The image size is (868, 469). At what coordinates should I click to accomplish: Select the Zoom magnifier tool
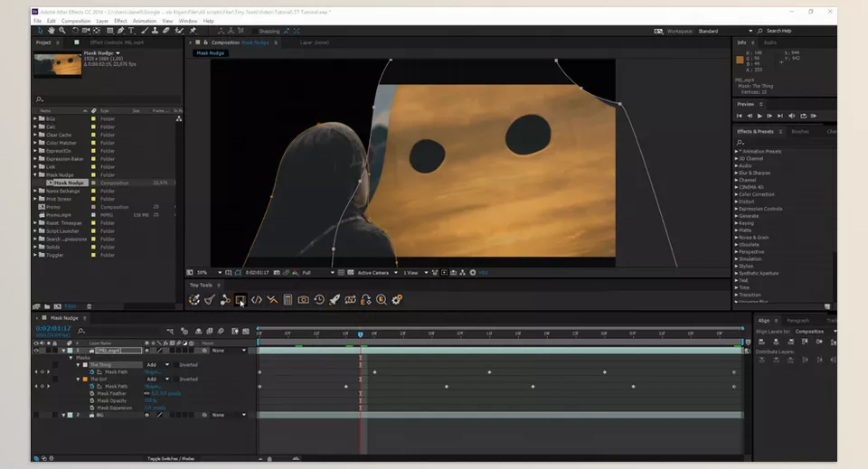pyautogui.click(x=62, y=31)
